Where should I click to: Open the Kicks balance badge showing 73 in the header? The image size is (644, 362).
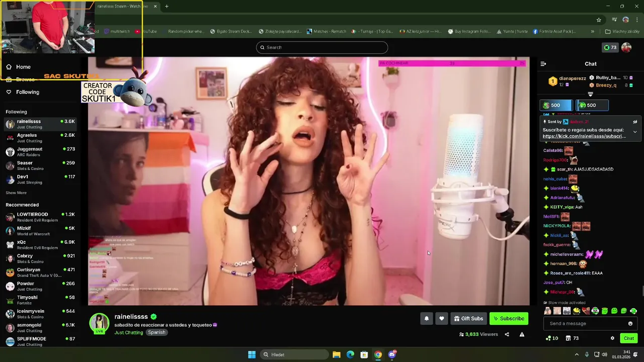(x=610, y=47)
